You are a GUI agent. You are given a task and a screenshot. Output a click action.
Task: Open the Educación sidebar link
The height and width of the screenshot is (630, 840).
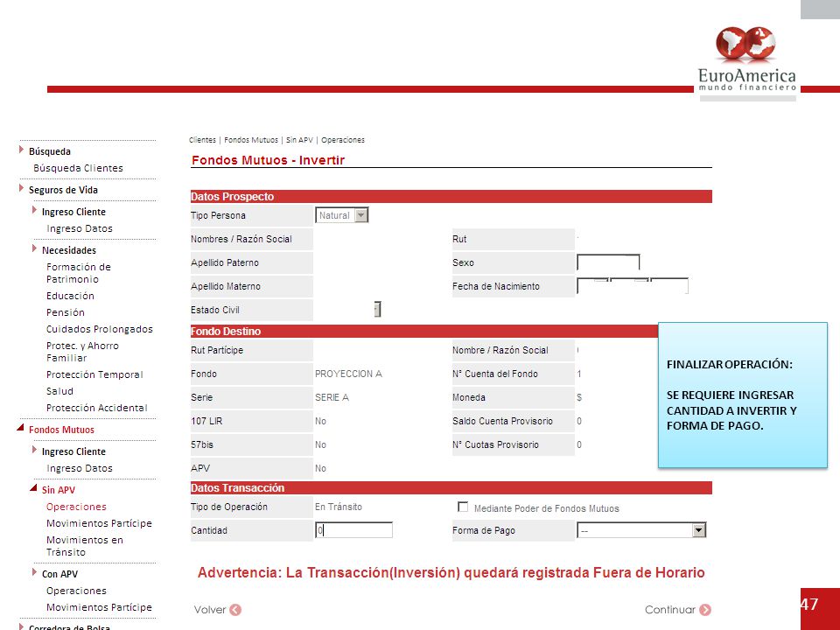70,297
